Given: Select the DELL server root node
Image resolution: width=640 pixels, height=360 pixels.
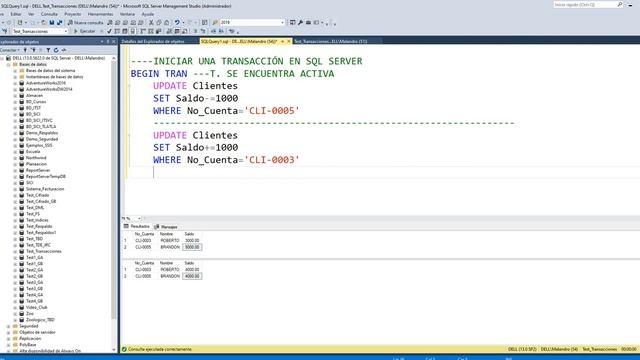Looking at the screenshot, I should point(59,58).
